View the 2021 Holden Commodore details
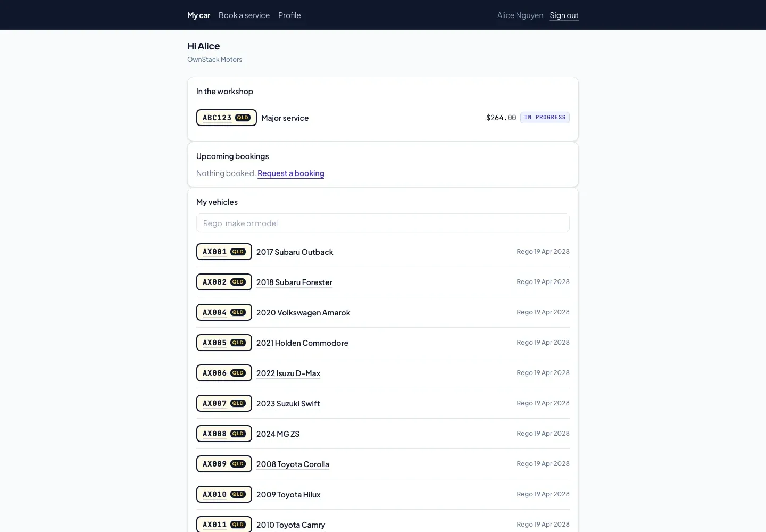This screenshot has height=532, width=766. (x=302, y=343)
